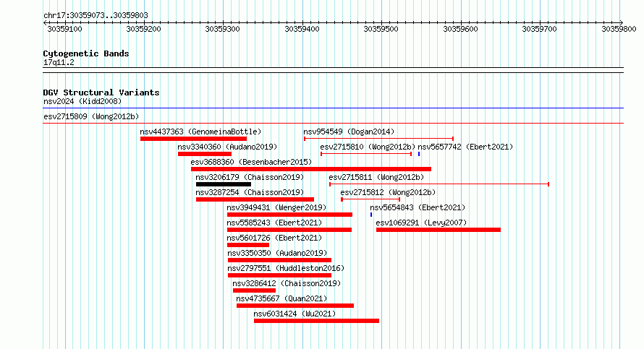Select the nsv2797551 (Huddleston2016) label
644x349 pixels.
point(286,268)
